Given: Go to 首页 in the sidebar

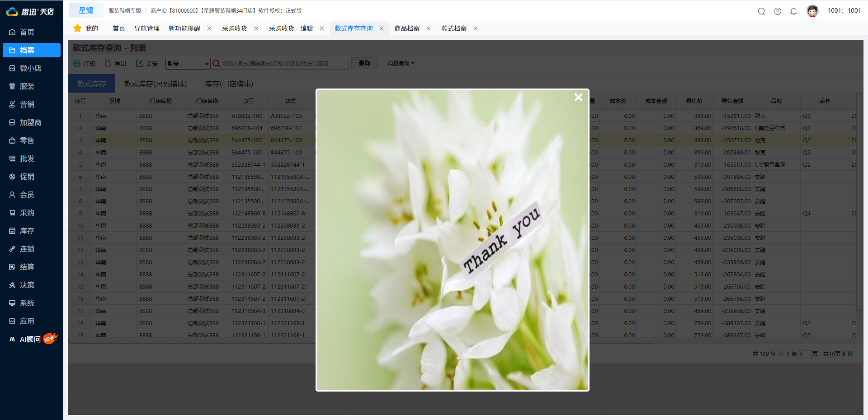Looking at the screenshot, I should [x=27, y=32].
